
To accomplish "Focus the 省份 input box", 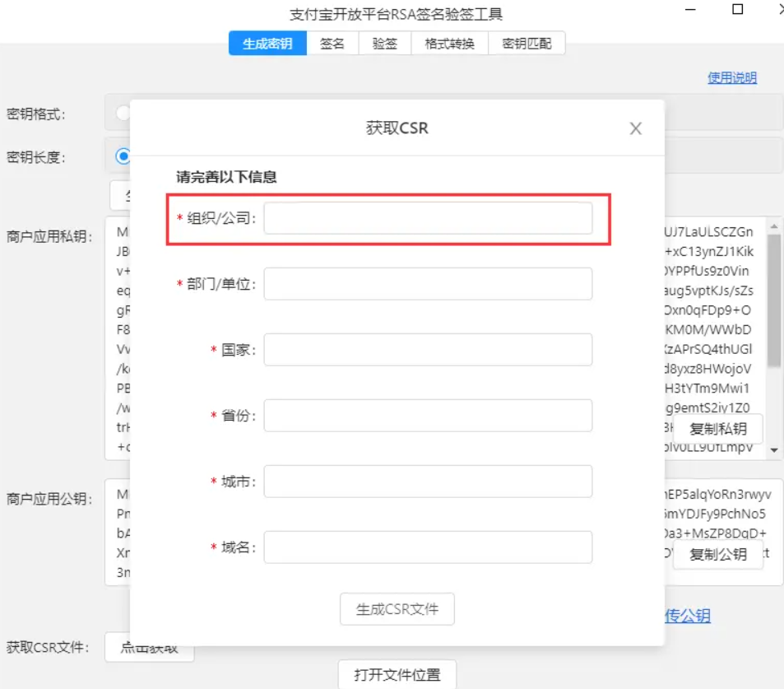I will click(428, 416).
